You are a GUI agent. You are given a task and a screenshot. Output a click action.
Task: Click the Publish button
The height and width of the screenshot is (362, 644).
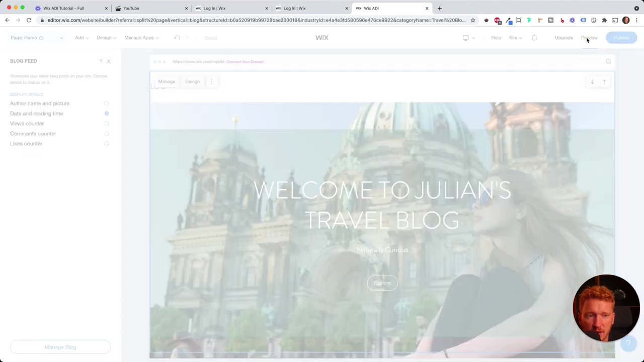[x=621, y=38]
